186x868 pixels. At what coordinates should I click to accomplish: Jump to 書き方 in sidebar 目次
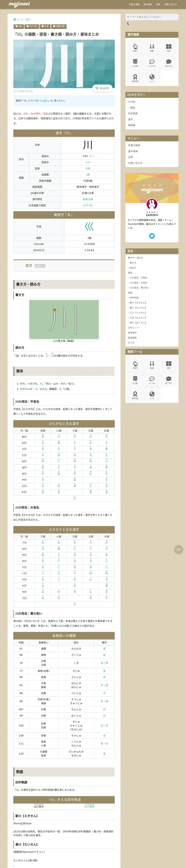[133, 263]
